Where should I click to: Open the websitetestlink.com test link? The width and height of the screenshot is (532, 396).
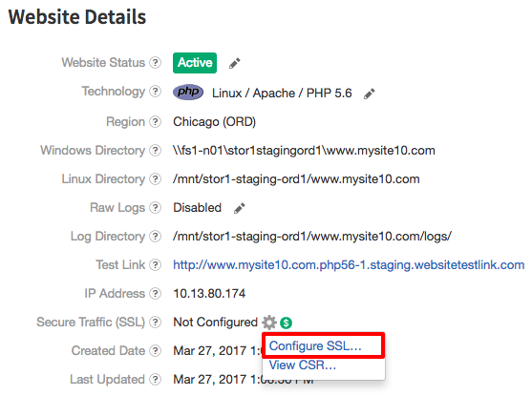click(x=349, y=264)
